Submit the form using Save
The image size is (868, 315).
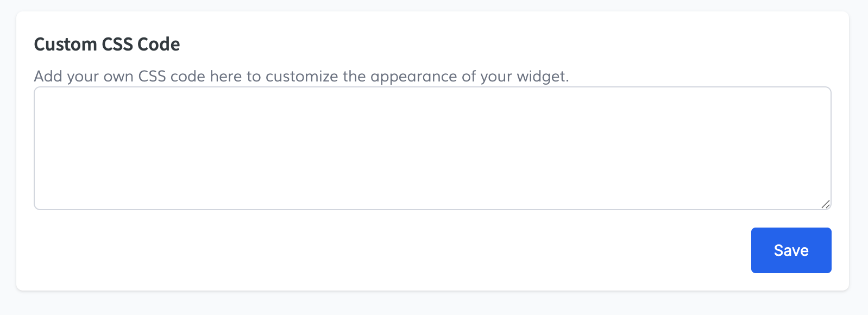[x=791, y=250]
